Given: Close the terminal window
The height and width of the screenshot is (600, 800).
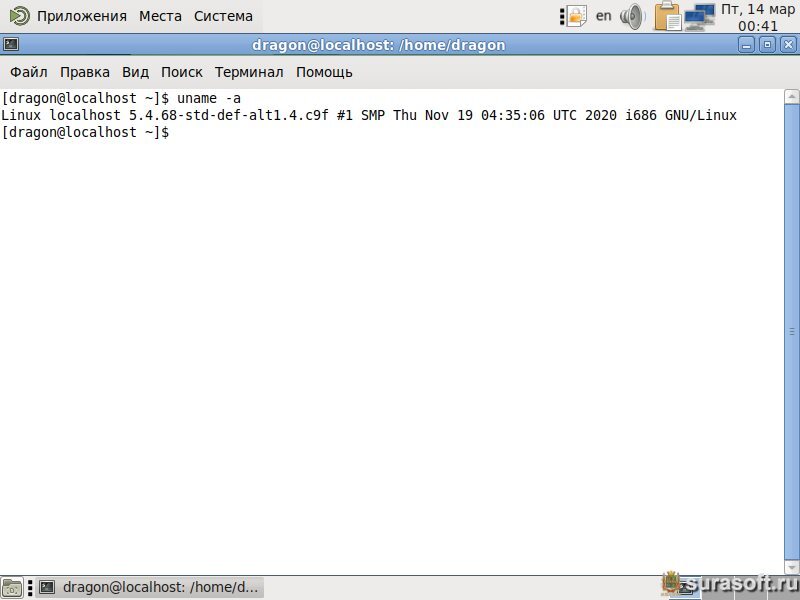Looking at the screenshot, I should pos(788,45).
